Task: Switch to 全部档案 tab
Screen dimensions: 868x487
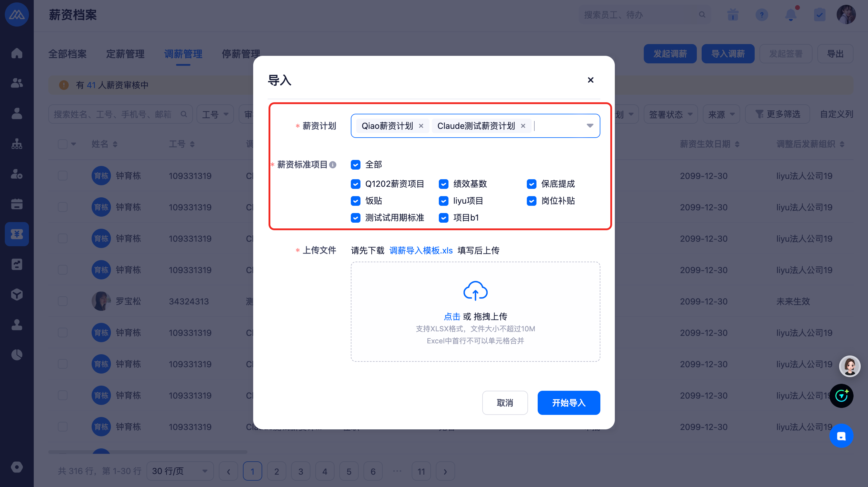Action: tap(68, 54)
